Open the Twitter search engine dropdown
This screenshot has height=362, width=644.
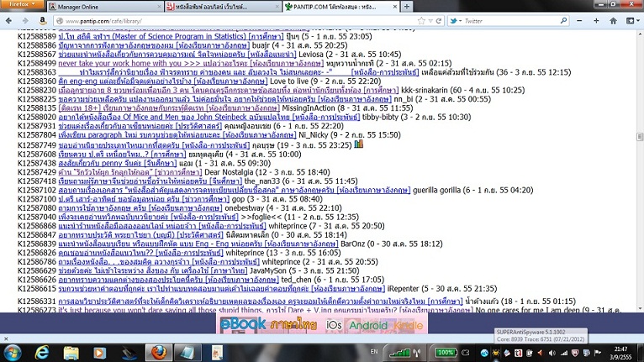tap(456, 20)
